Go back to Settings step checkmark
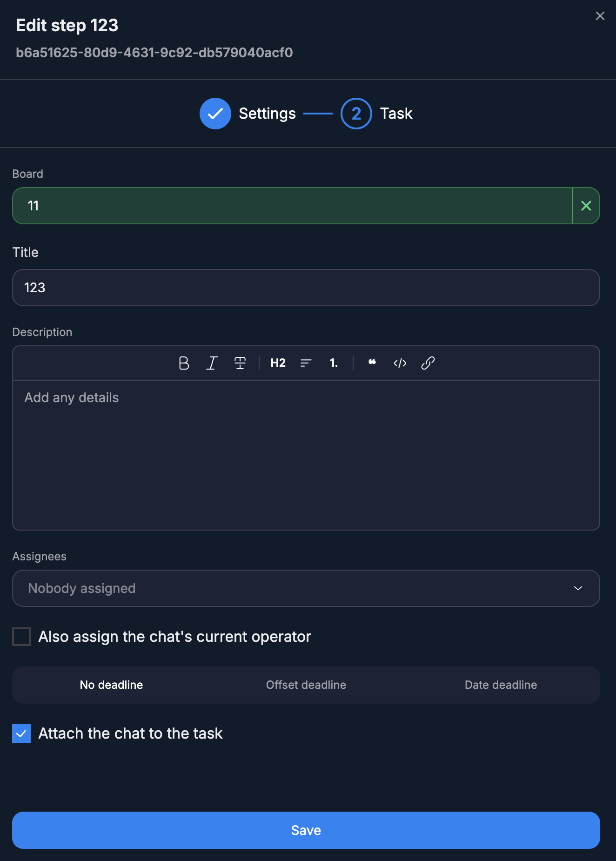 tap(215, 114)
